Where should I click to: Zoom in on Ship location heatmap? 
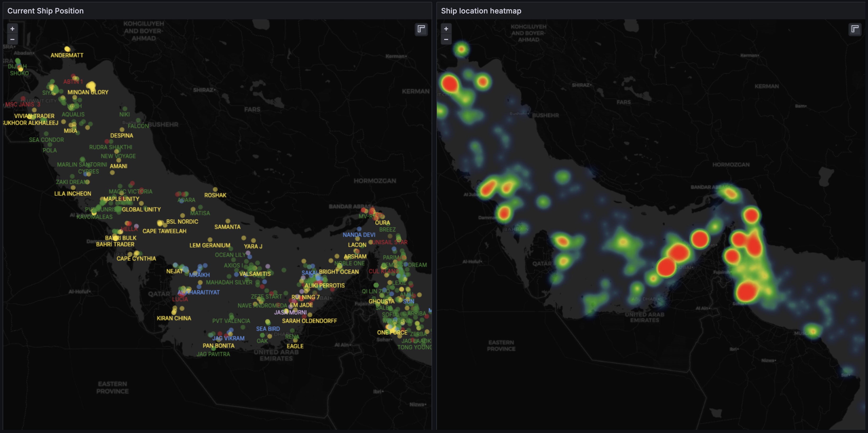point(446,29)
